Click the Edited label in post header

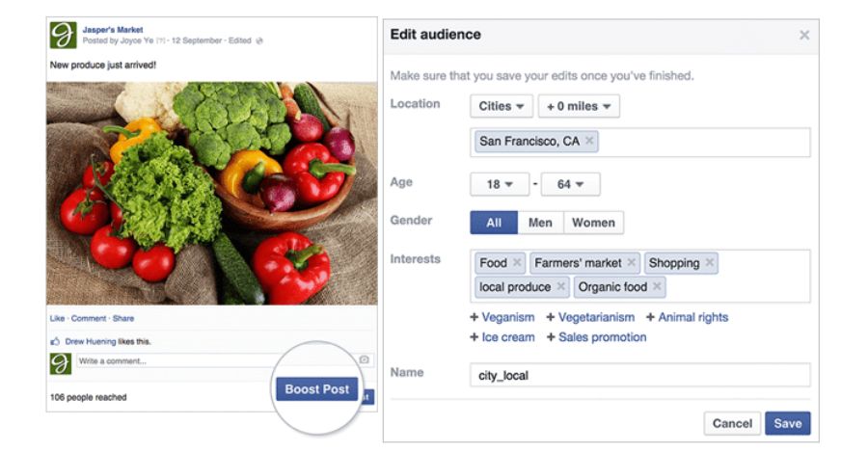(240, 40)
